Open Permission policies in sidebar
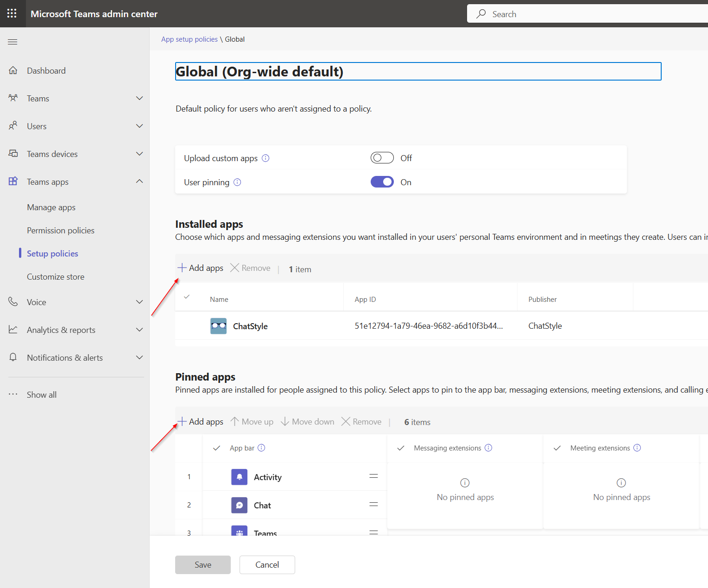Viewport: 708px width, 588px height. click(61, 231)
